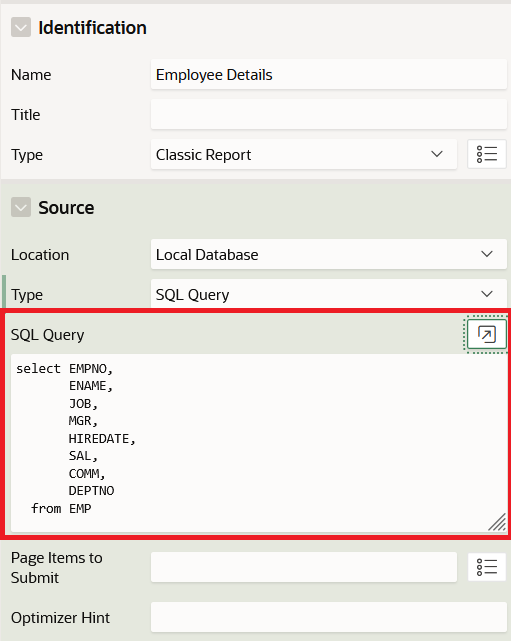Click into the empty Title field
This screenshot has width=511, height=641.
[329, 114]
